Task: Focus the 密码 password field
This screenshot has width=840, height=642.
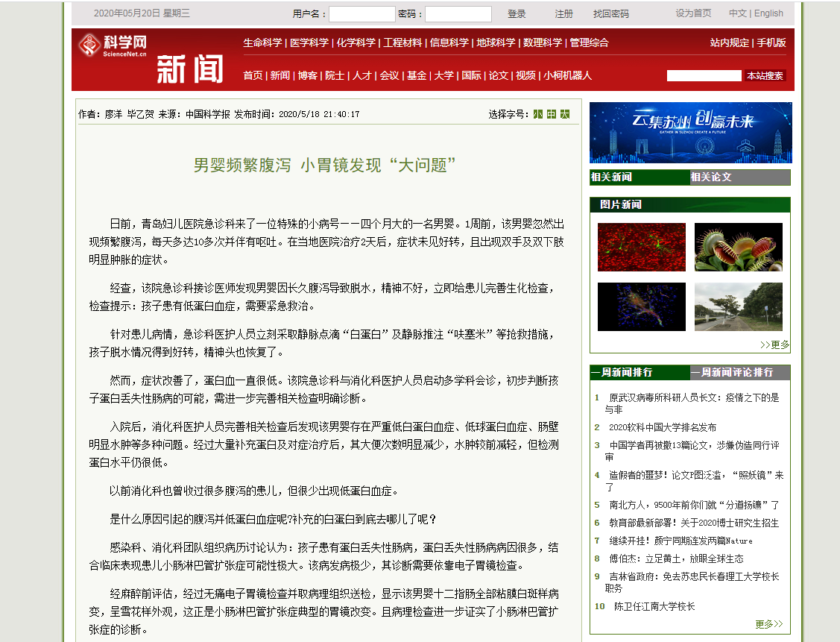Action: [458, 14]
